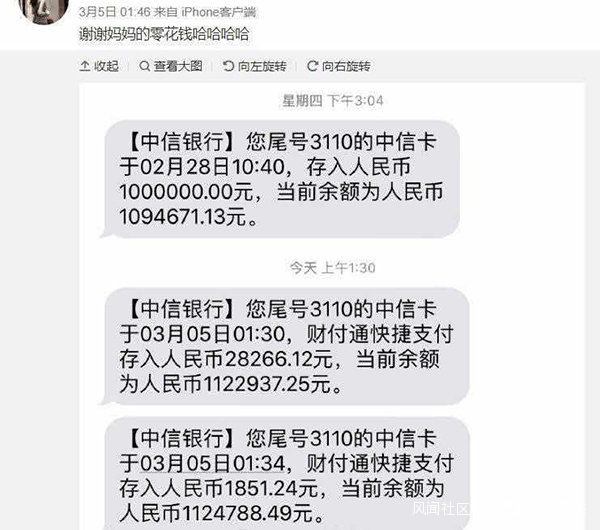Click the 向右旋转 text button
This screenshot has height=530, width=600.
(x=346, y=66)
